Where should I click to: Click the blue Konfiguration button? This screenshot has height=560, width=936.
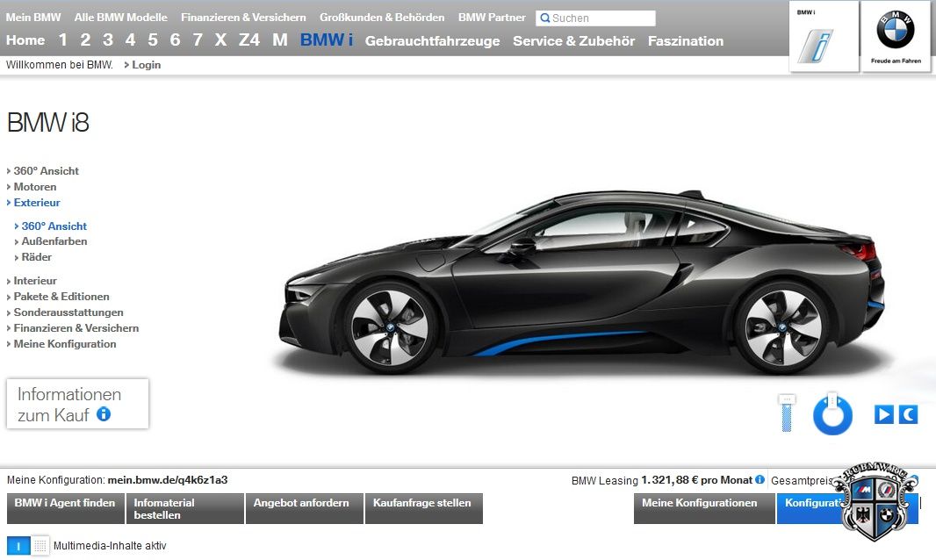pos(847,509)
